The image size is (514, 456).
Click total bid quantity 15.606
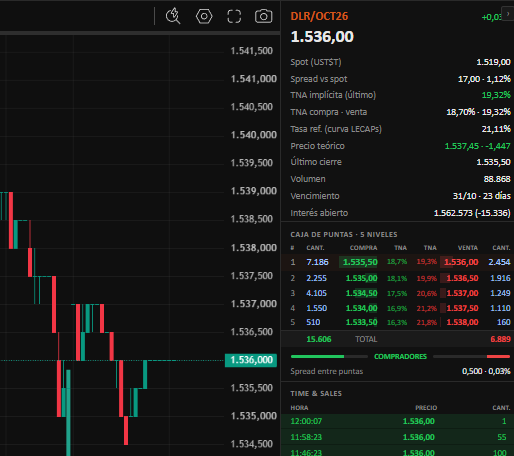point(319,339)
